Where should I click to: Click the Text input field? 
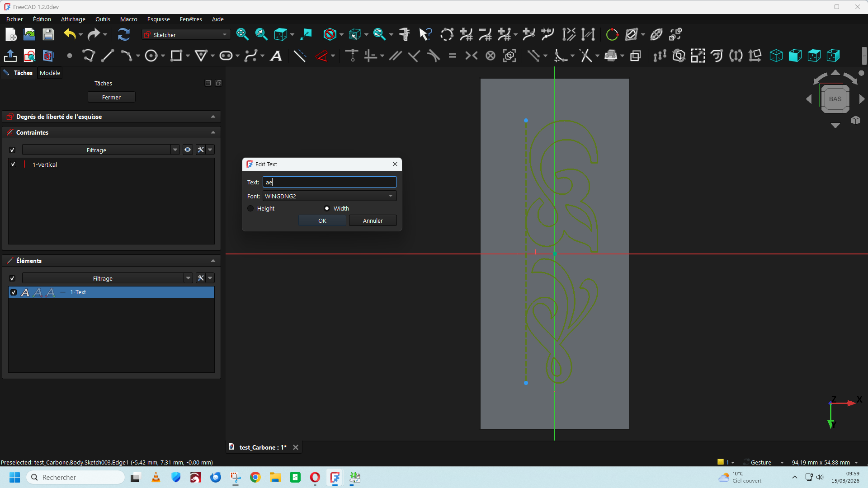click(x=330, y=182)
